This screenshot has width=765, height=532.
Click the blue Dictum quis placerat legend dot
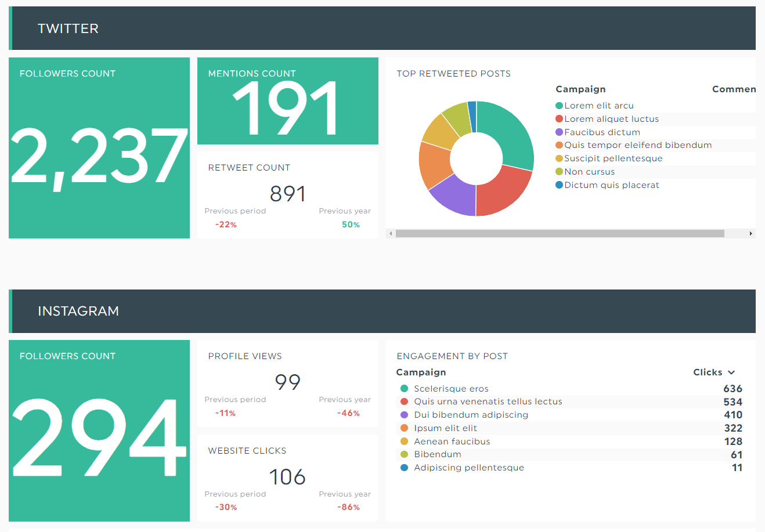[x=560, y=185]
